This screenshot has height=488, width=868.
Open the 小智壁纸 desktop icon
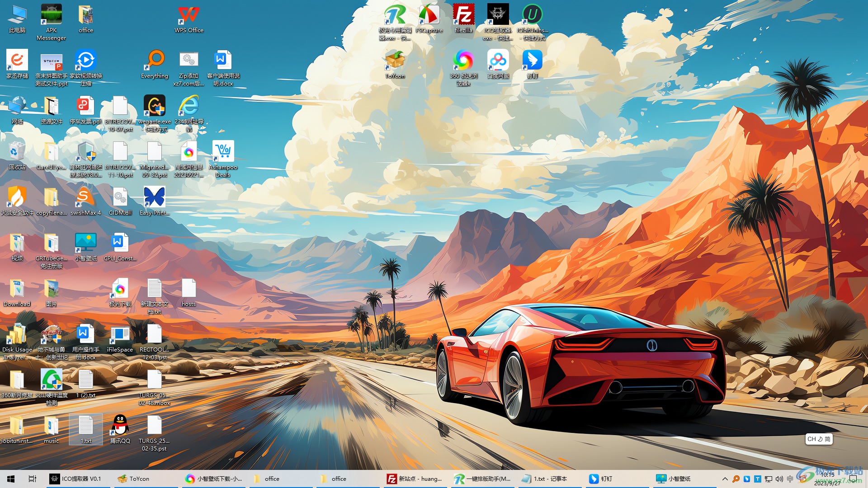(x=85, y=246)
